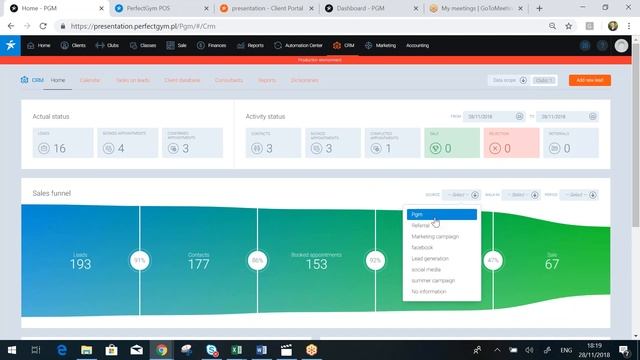Switch to the Dashboard - PGM browser tab
640x360 pixels.
tap(371, 8)
